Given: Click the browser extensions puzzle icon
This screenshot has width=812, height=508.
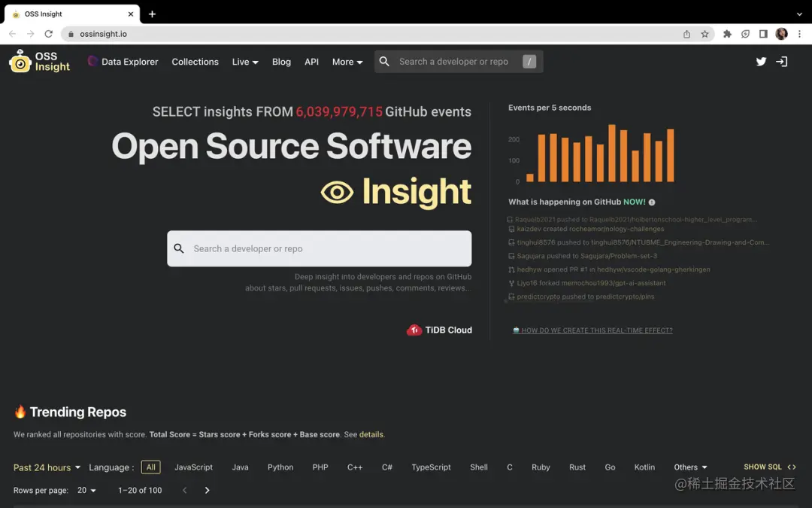Looking at the screenshot, I should (x=727, y=34).
